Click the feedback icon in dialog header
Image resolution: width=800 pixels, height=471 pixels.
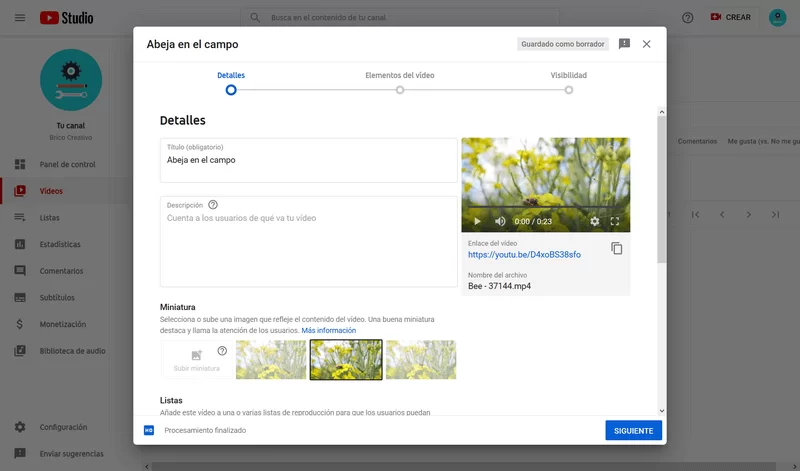[x=624, y=44]
